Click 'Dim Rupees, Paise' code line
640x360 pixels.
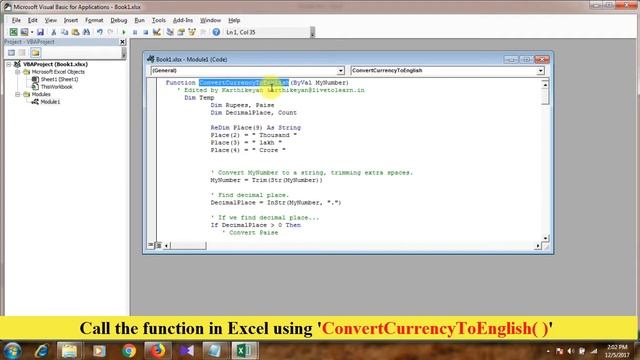point(242,105)
